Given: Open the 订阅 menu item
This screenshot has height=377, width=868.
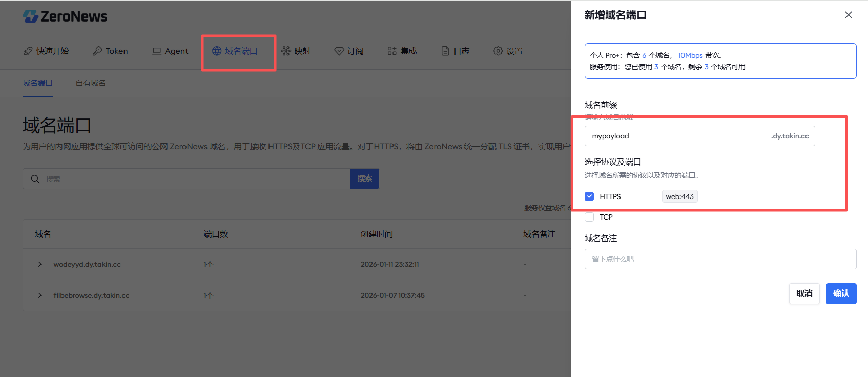Looking at the screenshot, I should pyautogui.click(x=349, y=51).
